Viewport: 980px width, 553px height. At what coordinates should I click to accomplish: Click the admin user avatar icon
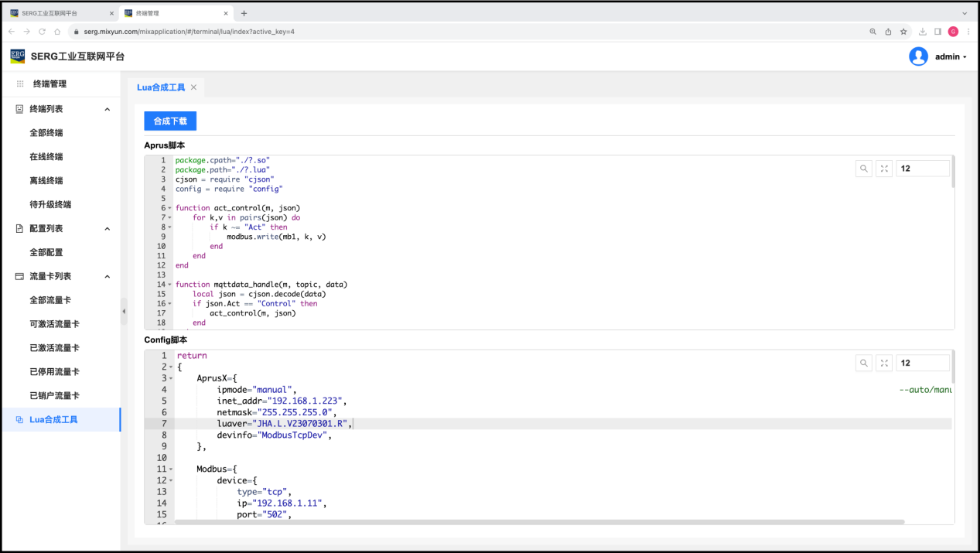(x=918, y=56)
